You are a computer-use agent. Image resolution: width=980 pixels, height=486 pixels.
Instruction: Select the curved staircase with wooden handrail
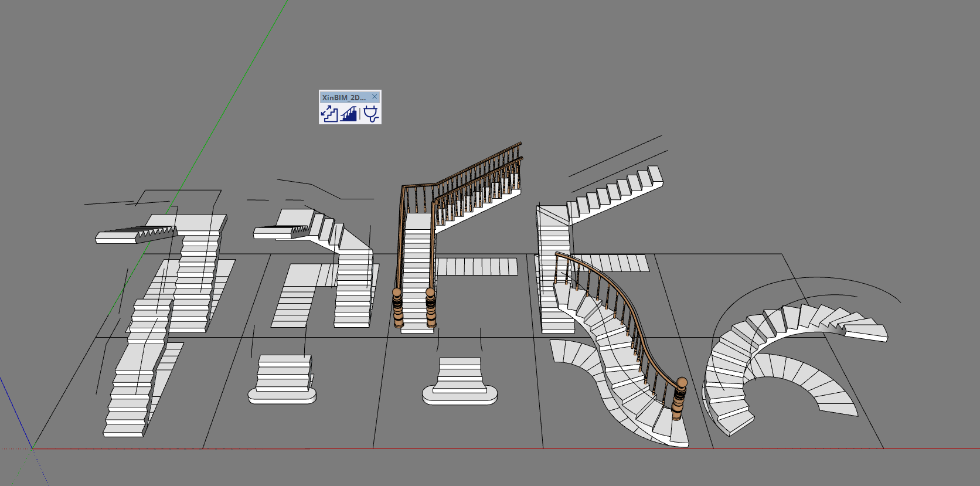point(621,358)
